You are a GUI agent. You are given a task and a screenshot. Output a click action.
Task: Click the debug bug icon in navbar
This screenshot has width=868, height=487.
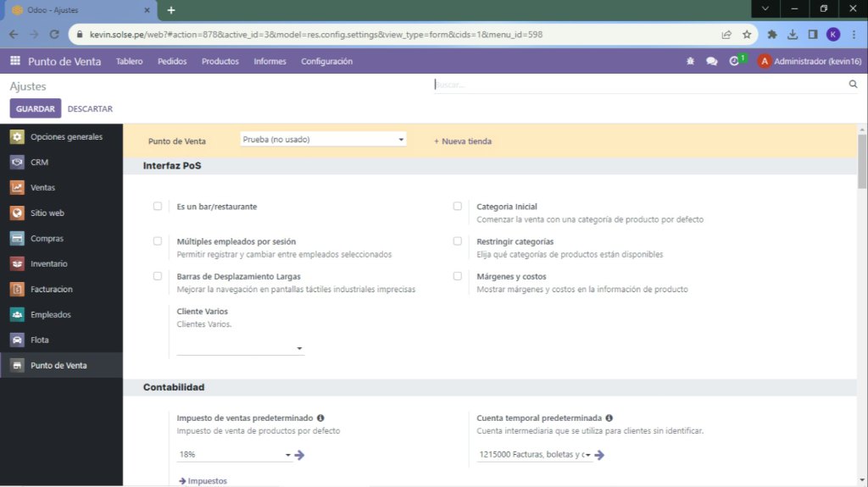coord(690,61)
